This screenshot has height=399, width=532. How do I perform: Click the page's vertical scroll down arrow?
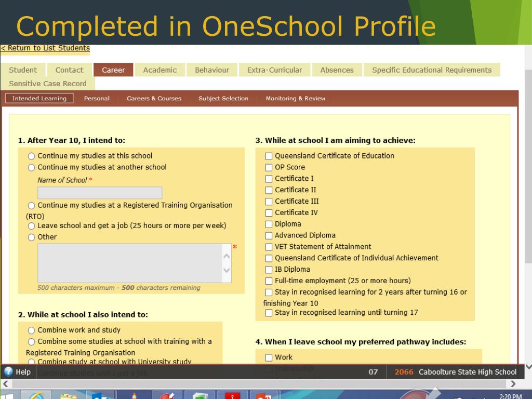click(x=528, y=366)
